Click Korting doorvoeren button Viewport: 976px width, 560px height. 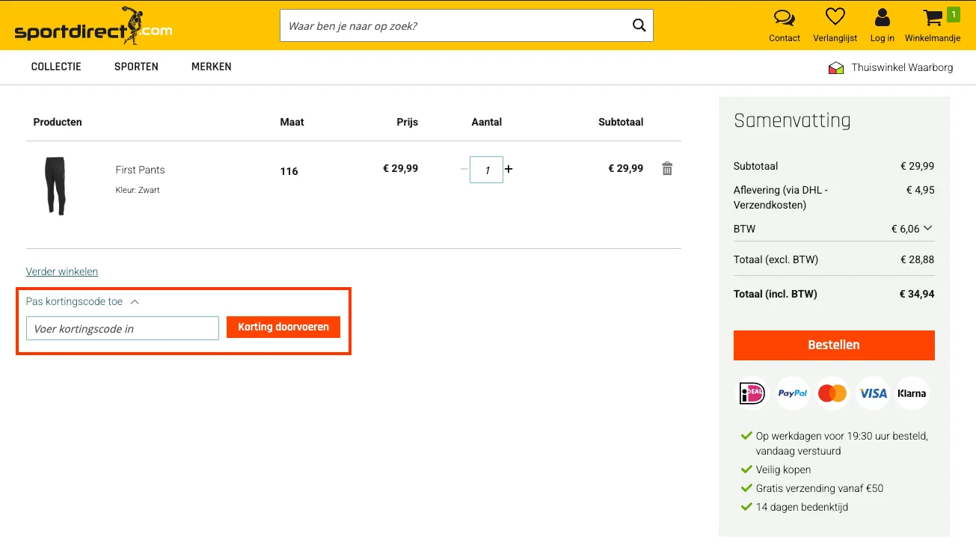coord(283,327)
